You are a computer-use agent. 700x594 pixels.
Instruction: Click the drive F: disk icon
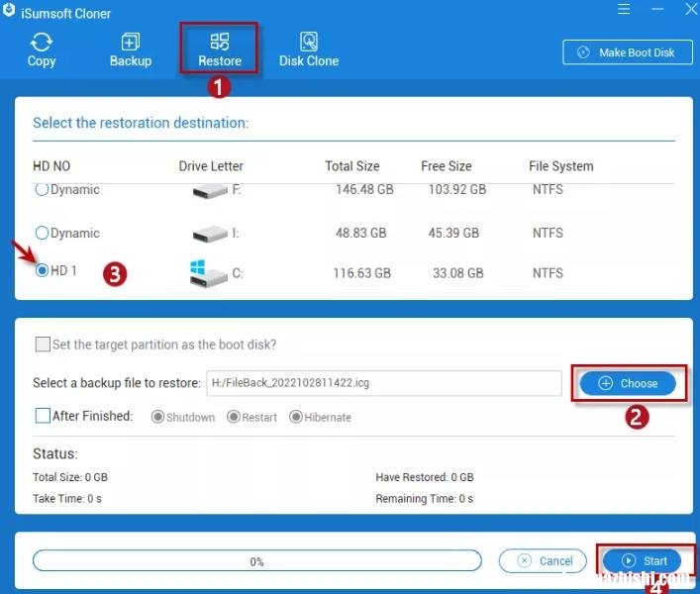[x=210, y=192]
